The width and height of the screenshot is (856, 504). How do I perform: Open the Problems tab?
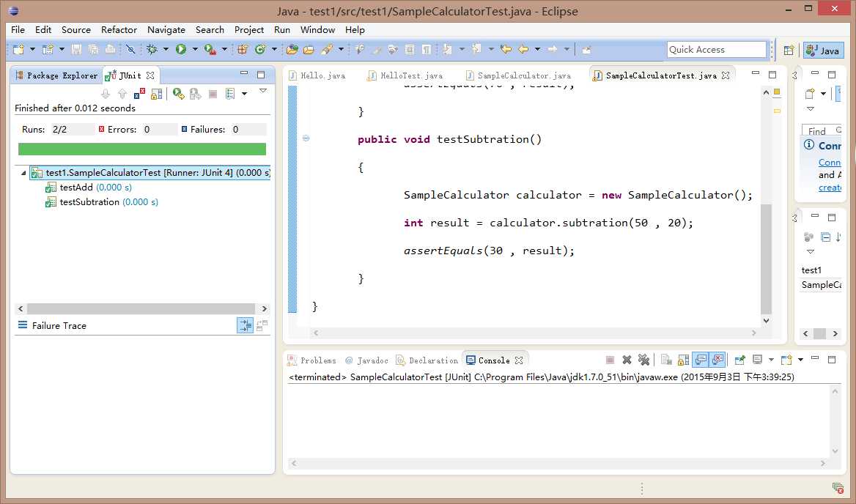[x=311, y=360]
